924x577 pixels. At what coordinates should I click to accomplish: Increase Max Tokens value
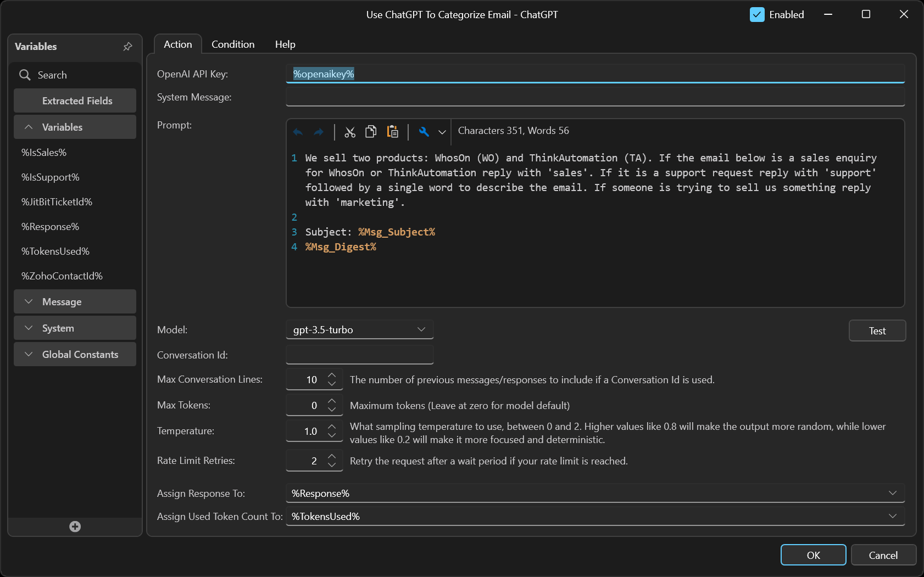click(332, 400)
